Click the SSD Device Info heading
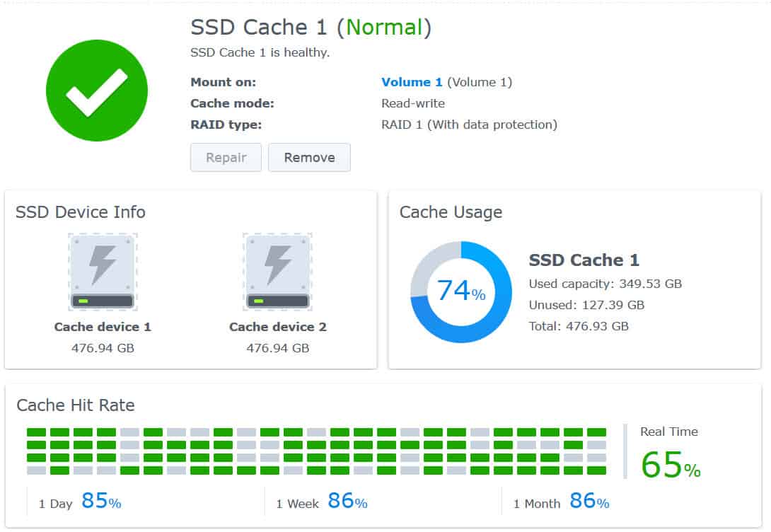Screen dimensions: 771x532 (x=81, y=212)
